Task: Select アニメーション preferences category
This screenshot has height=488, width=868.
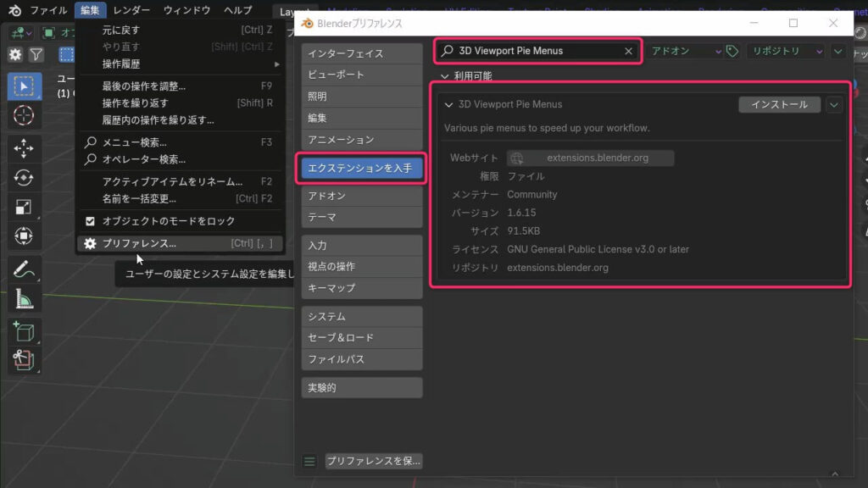Action: (x=362, y=140)
